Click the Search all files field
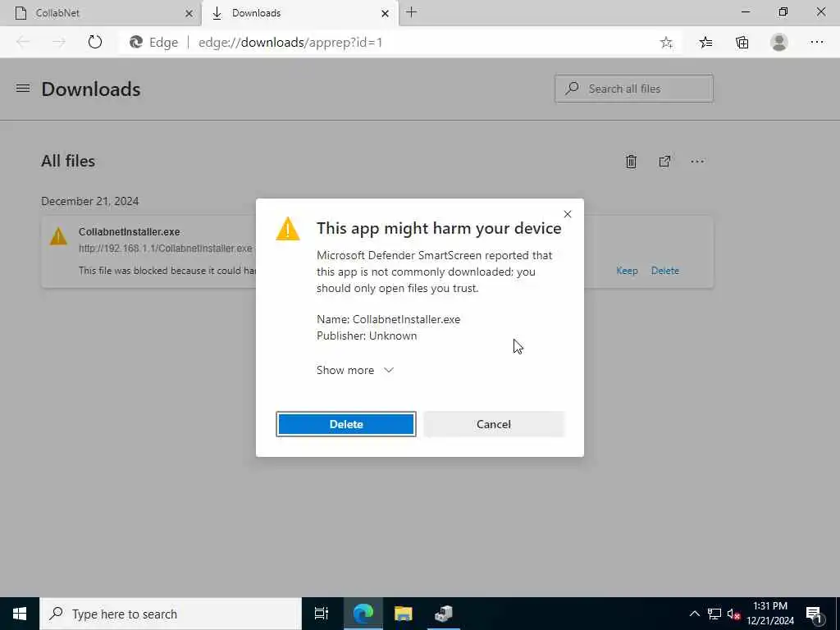This screenshot has width=840, height=630. [634, 89]
